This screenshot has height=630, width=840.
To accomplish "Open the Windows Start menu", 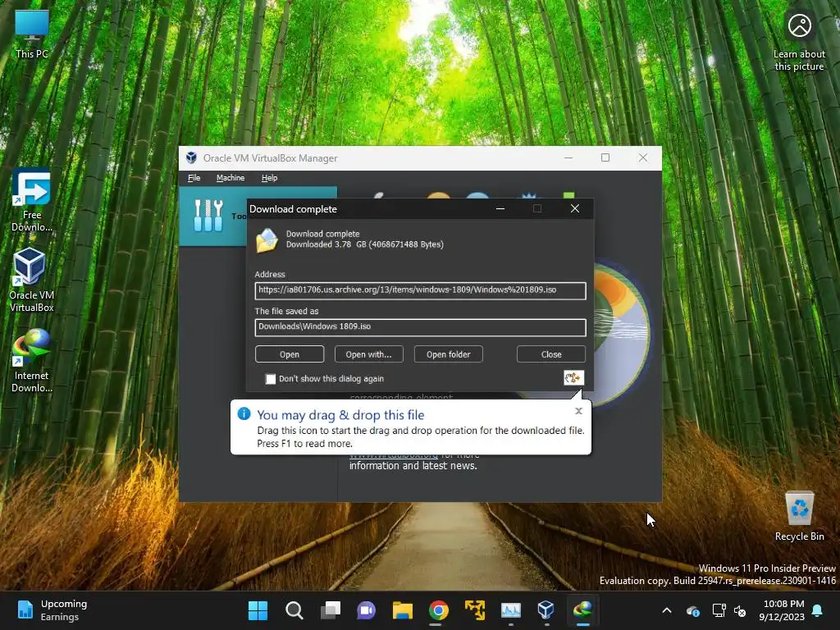I will pyautogui.click(x=258, y=610).
